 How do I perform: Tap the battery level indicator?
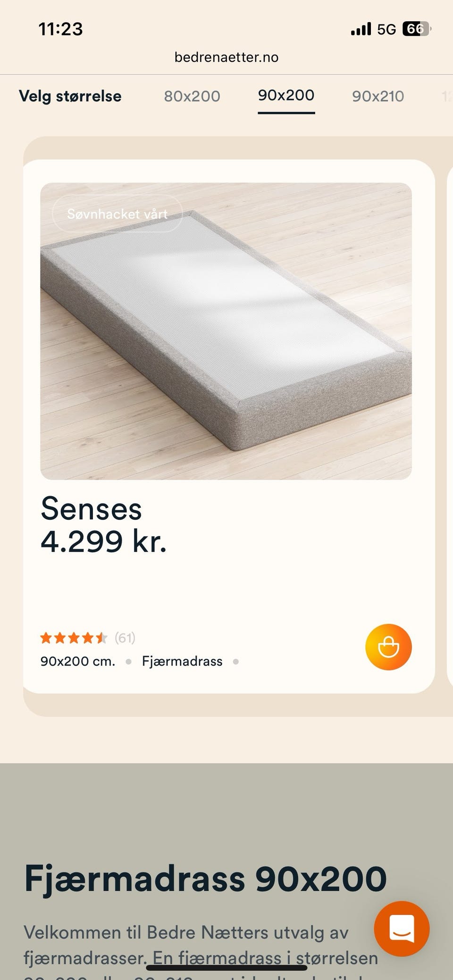pyautogui.click(x=416, y=29)
